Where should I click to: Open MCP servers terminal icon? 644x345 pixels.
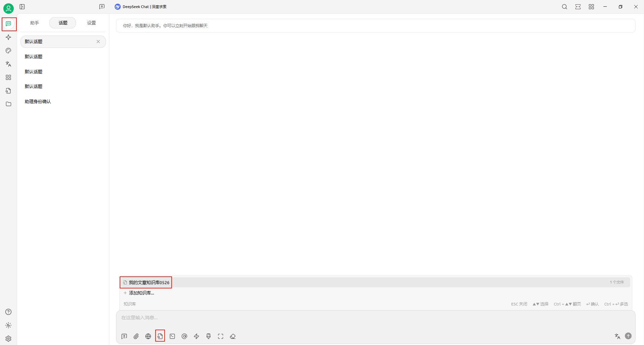pyautogui.click(x=172, y=336)
